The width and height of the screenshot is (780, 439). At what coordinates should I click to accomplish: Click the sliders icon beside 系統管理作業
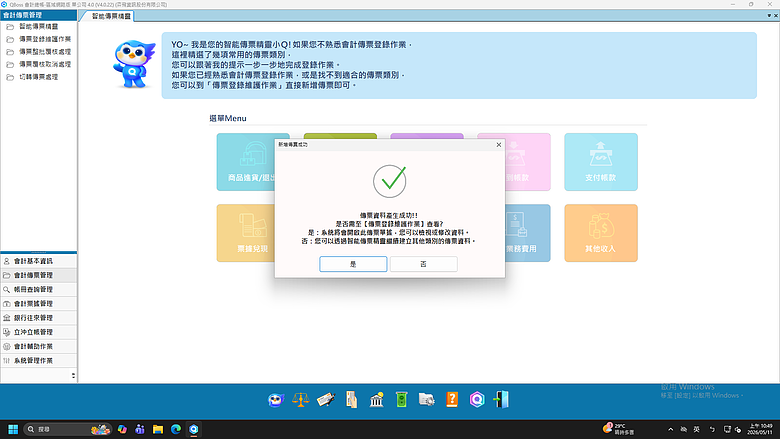point(7,360)
